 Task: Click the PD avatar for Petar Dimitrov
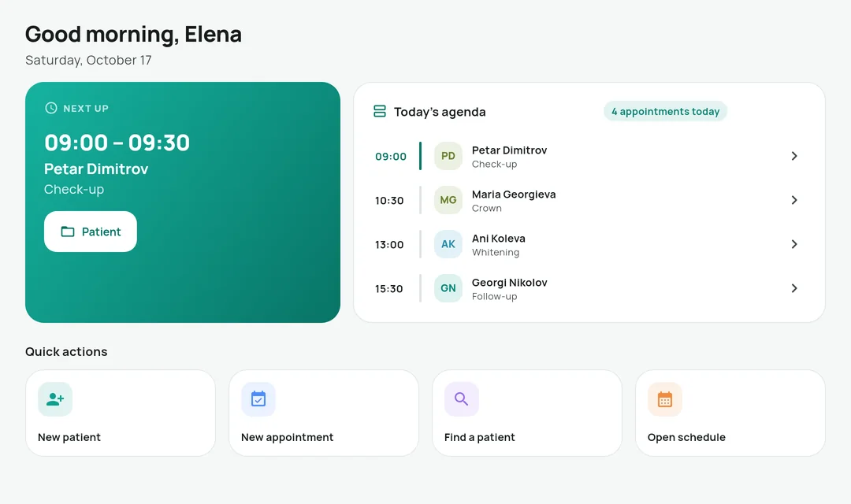[x=448, y=156]
